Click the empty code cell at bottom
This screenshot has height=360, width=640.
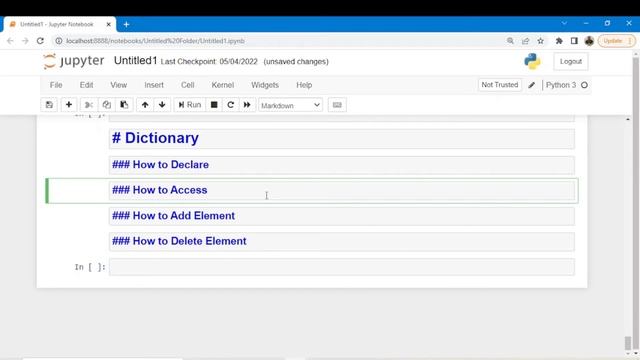click(342, 267)
